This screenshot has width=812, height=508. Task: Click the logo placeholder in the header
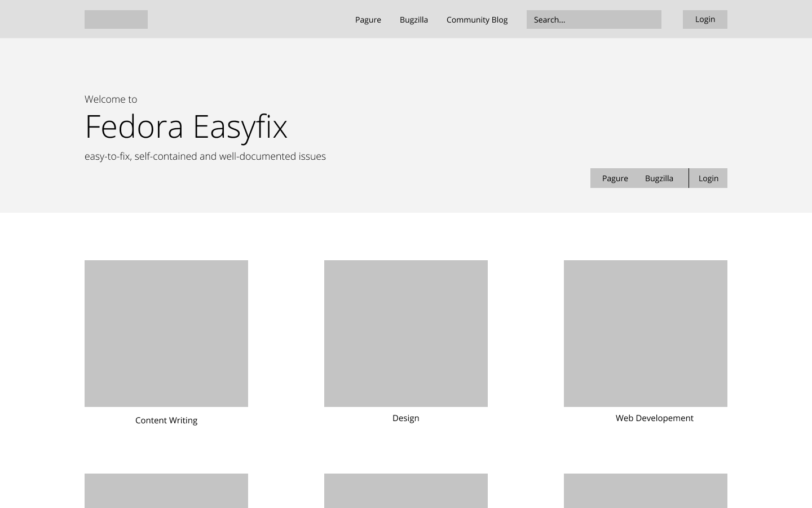[116, 19]
